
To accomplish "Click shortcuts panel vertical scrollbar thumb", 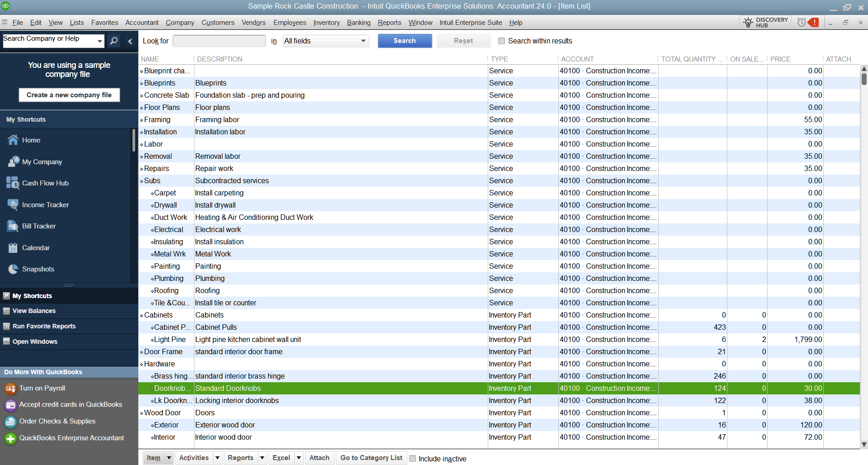I will click(134, 140).
